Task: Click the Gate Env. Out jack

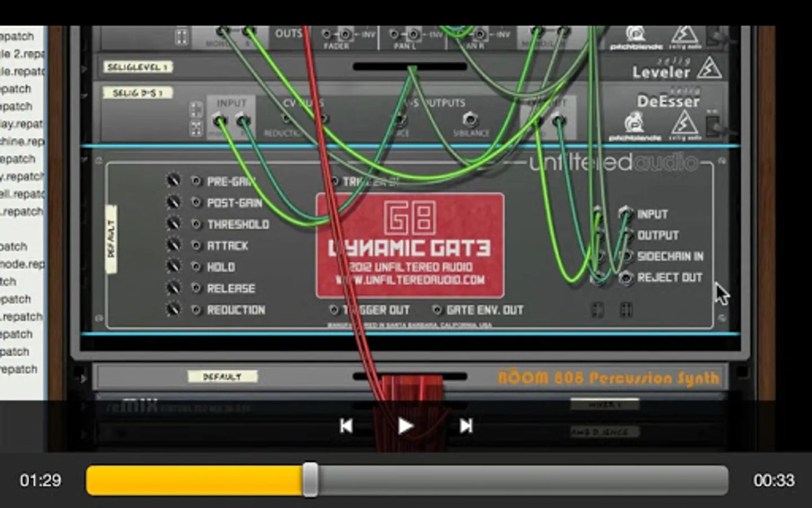Action: pos(437,310)
